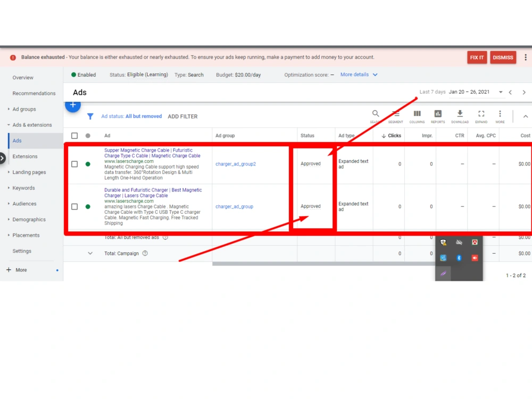Open alert banner three-dot menu

pyautogui.click(x=526, y=57)
